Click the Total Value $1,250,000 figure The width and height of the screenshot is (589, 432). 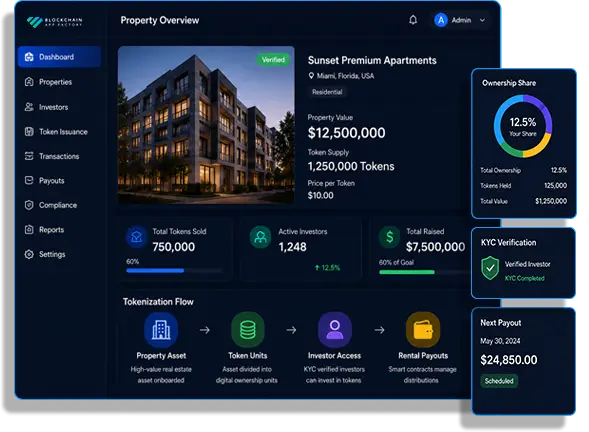551,201
